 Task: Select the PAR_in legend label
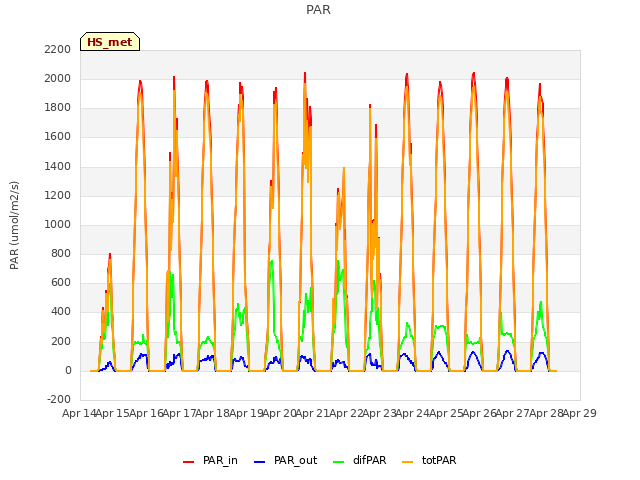220,460
